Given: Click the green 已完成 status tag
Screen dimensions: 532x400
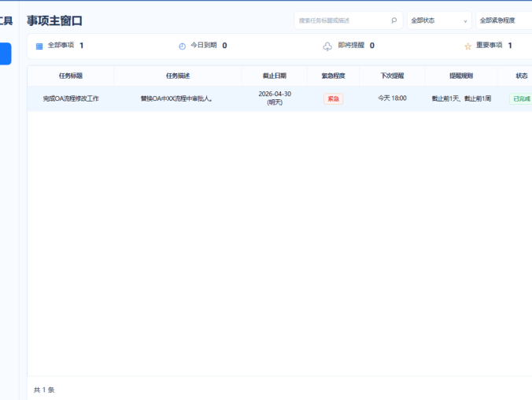Looking at the screenshot, I should [521, 98].
